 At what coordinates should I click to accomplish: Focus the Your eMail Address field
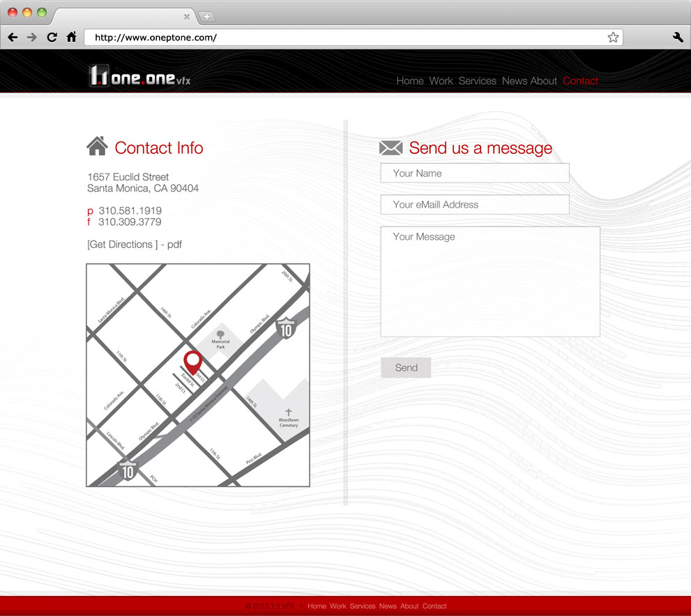point(474,205)
